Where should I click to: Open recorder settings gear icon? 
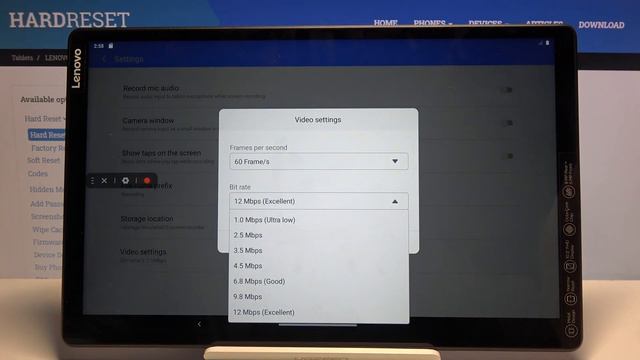point(125,180)
